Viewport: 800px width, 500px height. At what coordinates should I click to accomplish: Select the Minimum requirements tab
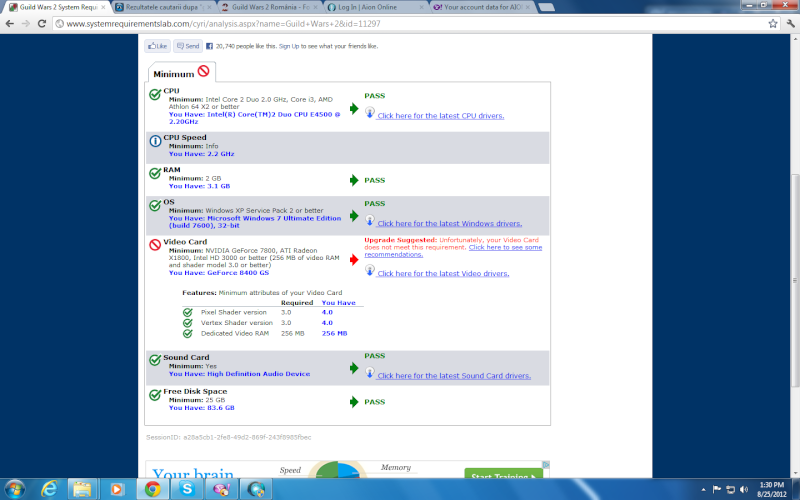pyautogui.click(x=181, y=73)
